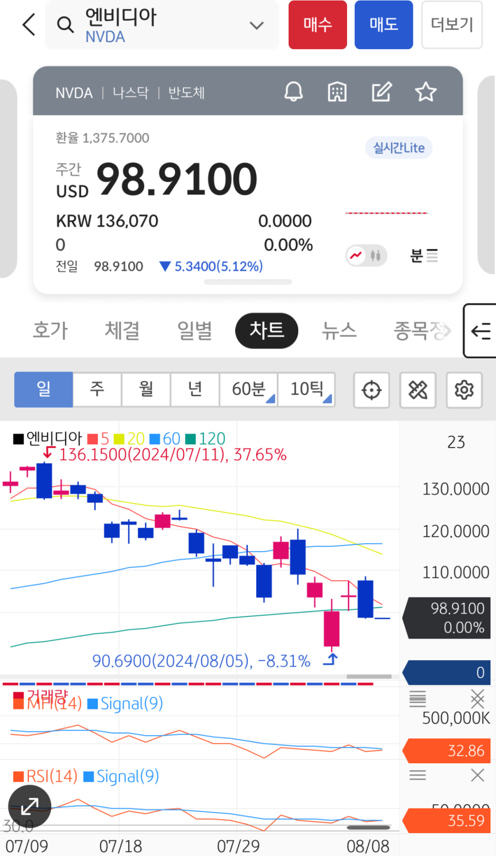Open the drawing tools ruler-pencil icon
Screen dimensions: 496x868
pos(418,390)
